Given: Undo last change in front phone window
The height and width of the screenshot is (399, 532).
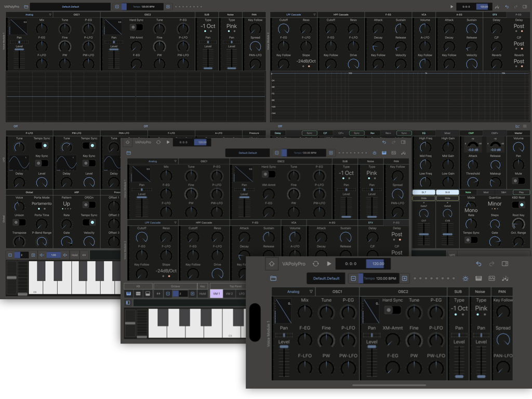Looking at the screenshot, I should tap(478, 263).
